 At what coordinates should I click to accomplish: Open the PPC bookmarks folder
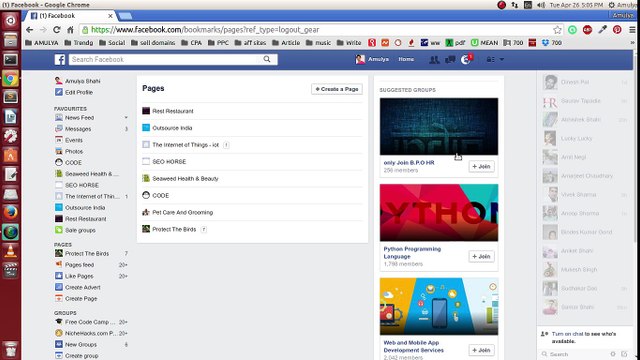(218, 42)
